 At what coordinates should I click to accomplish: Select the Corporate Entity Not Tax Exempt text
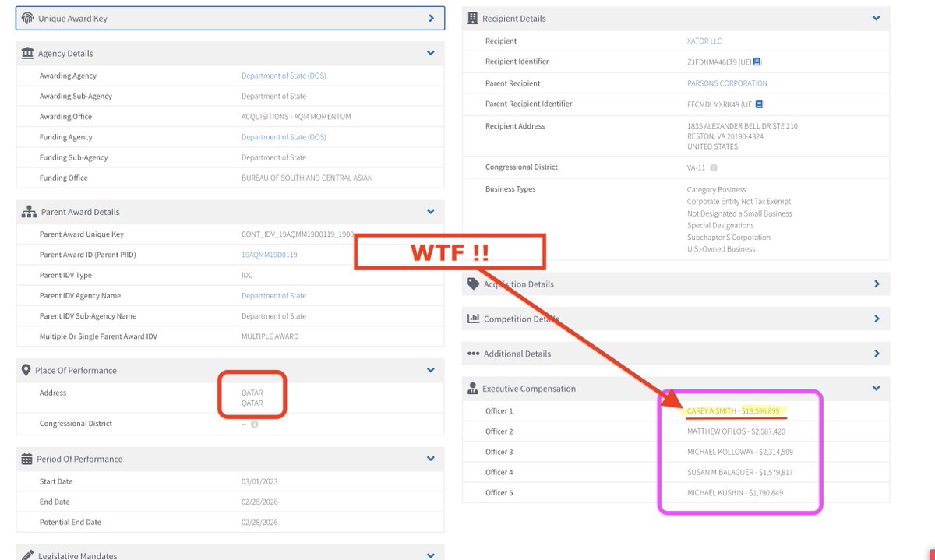coord(739,202)
